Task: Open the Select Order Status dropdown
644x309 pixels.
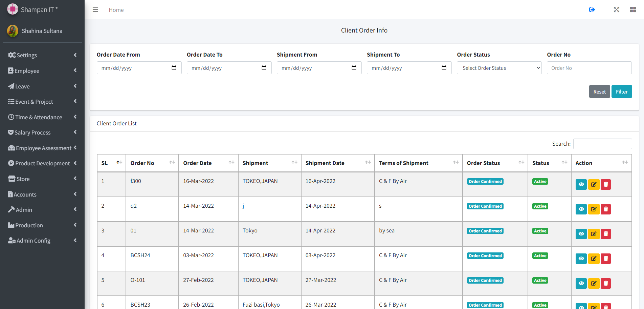Action: (x=499, y=68)
